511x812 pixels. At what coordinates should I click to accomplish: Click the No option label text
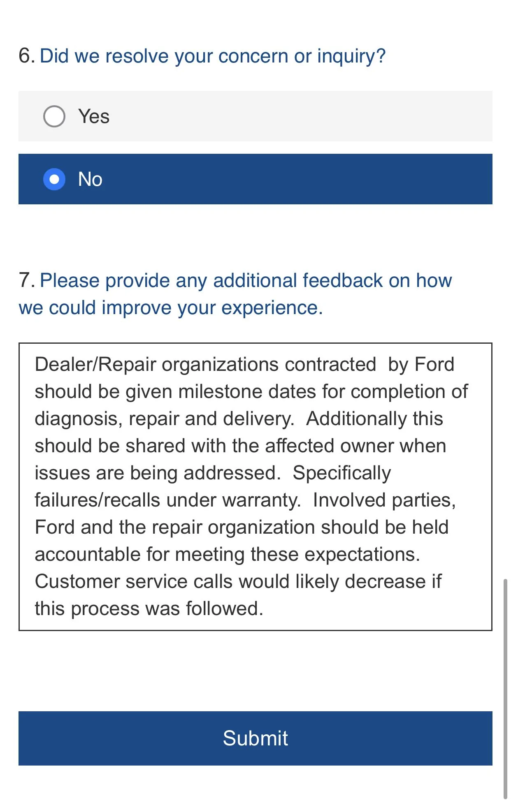tap(90, 179)
